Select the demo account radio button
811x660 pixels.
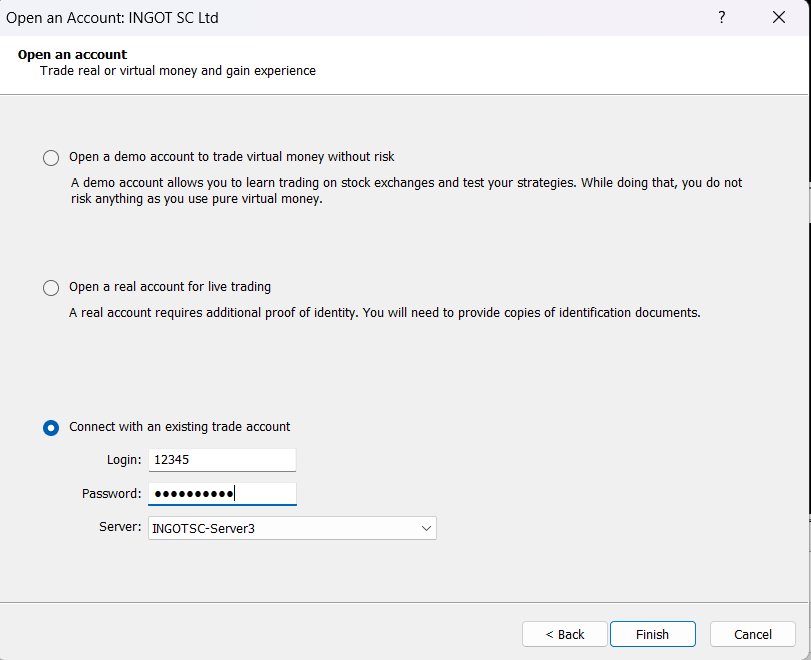(x=51, y=158)
